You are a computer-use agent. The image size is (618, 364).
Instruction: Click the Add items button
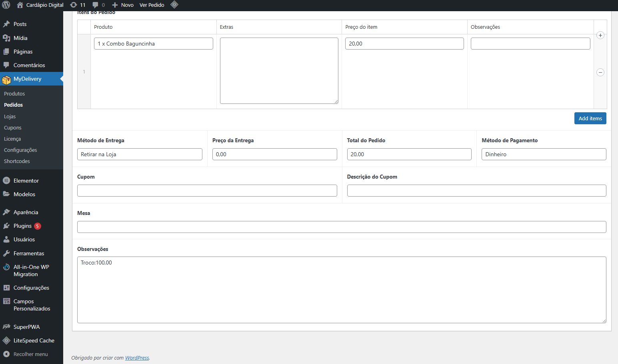click(590, 118)
